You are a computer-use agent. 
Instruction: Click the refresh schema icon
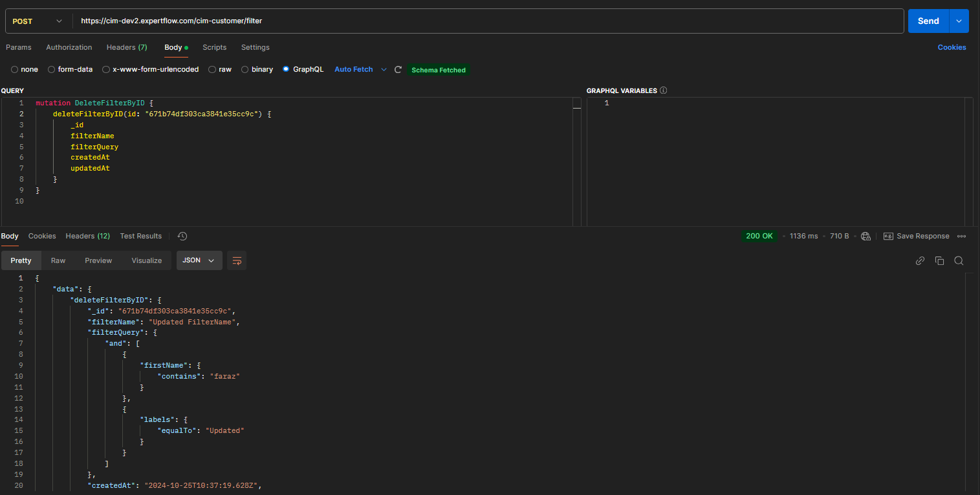pos(398,70)
